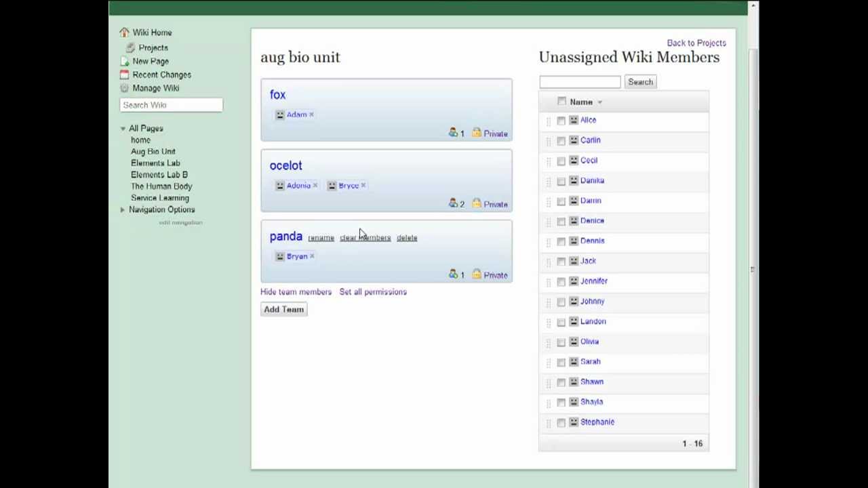Click the lock icon on ocelot team
Screen dimensions: 868x488
pos(477,203)
